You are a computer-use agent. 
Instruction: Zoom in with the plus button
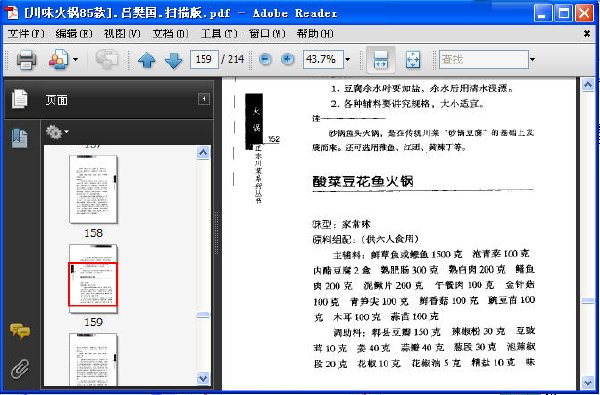tap(287, 59)
